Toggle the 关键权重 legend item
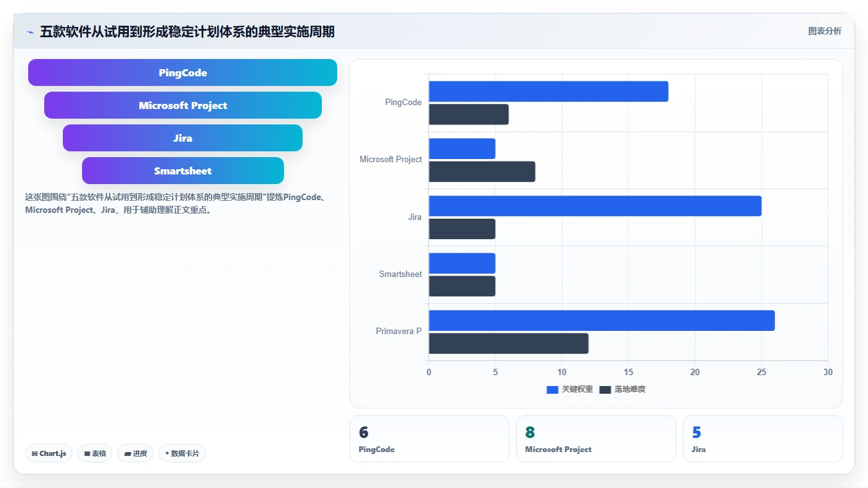This screenshot has height=488, width=868. coord(569,389)
